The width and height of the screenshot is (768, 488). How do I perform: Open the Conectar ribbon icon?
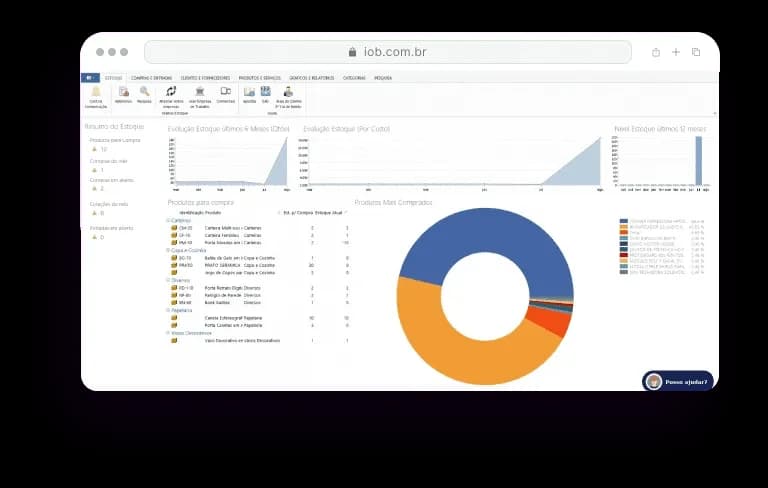225,92
